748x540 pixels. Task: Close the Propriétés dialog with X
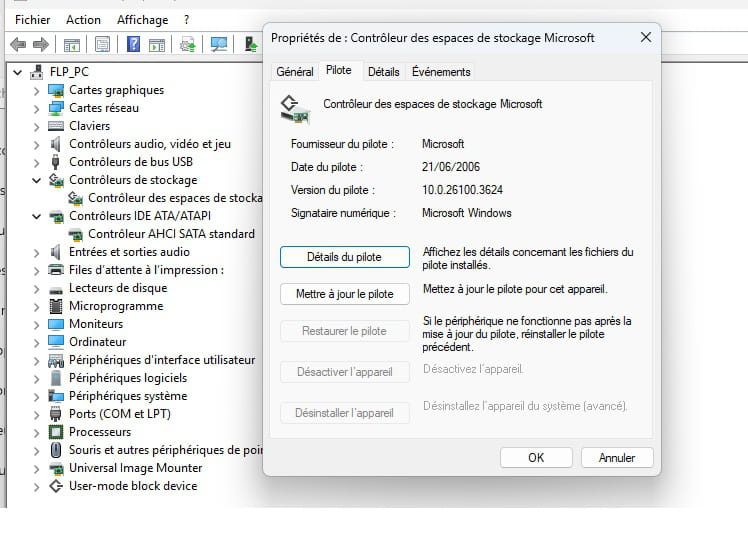coord(646,37)
